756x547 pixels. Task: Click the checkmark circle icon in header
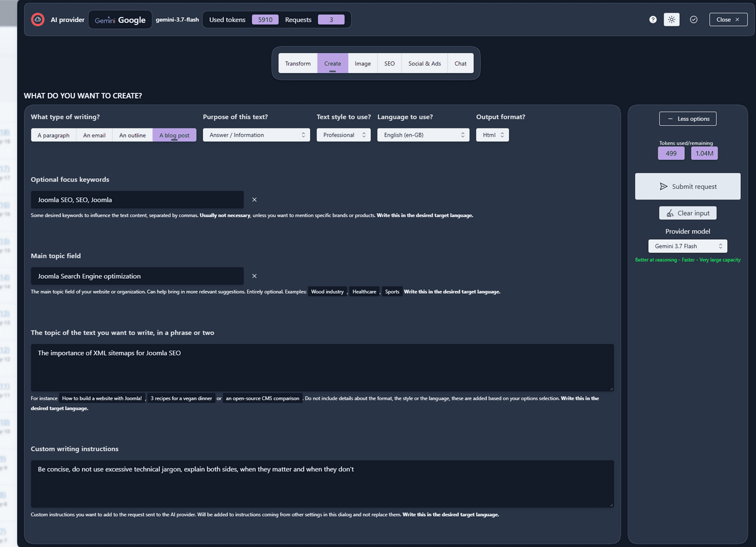click(x=694, y=20)
